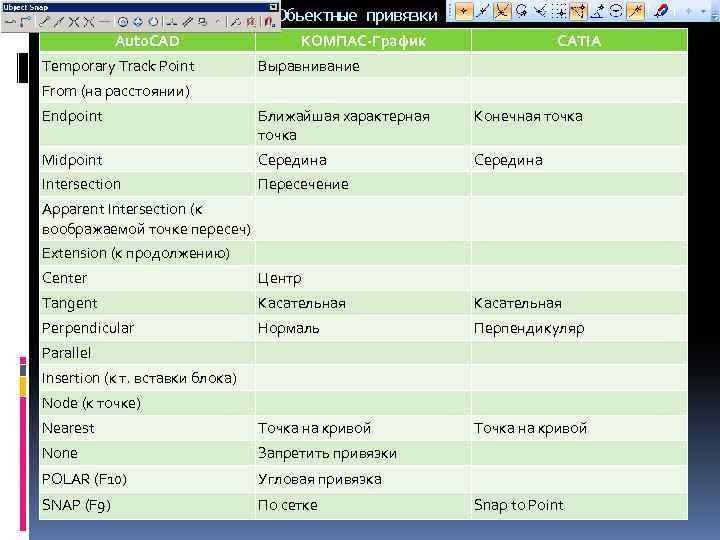Screen dimensions: 720x540
Task: Select the From (на расстоянии) cell
Action: point(147,91)
